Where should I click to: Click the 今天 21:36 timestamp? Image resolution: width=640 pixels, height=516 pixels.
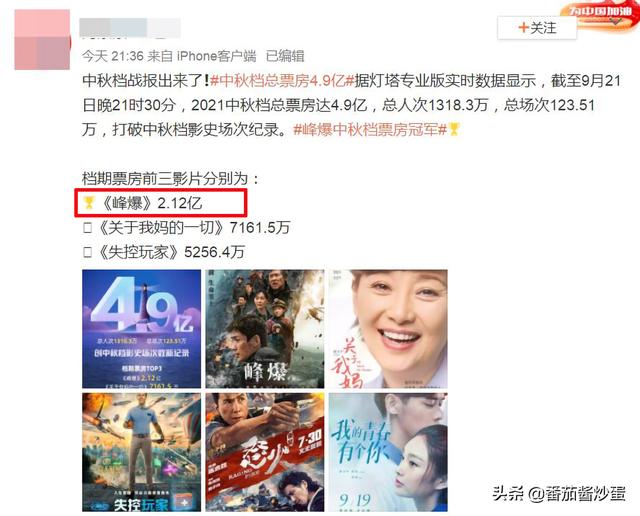(x=112, y=56)
